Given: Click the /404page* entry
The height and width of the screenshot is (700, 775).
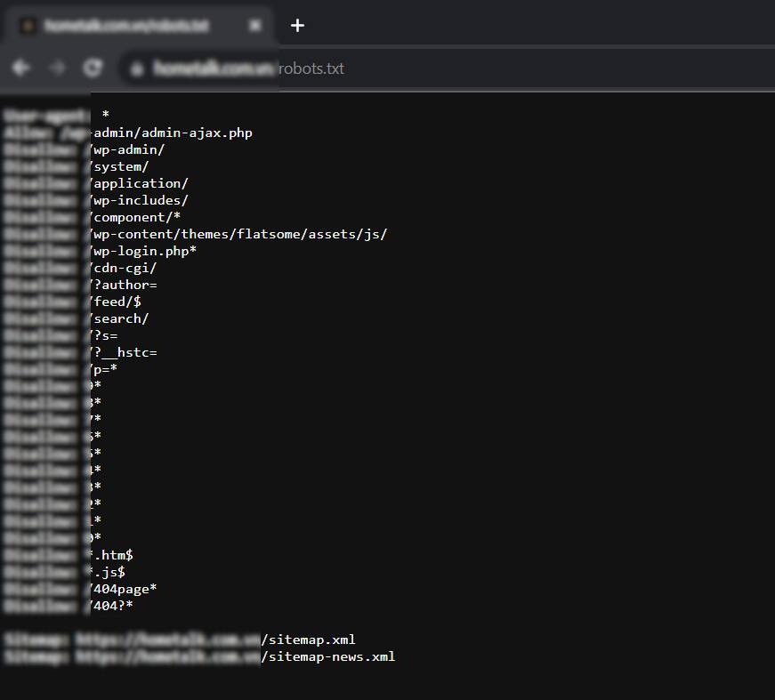Looking at the screenshot, I should pyautogui.click(x=123, y=589).
